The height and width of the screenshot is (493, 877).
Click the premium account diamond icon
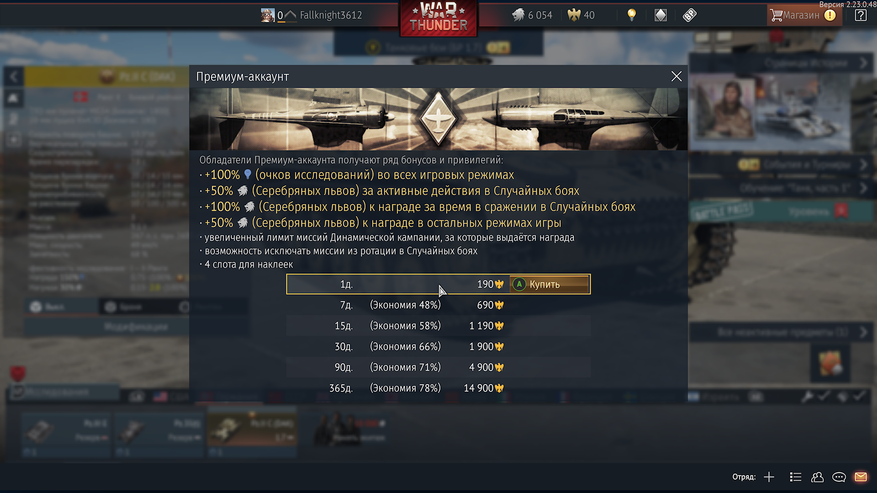point(661,15)
